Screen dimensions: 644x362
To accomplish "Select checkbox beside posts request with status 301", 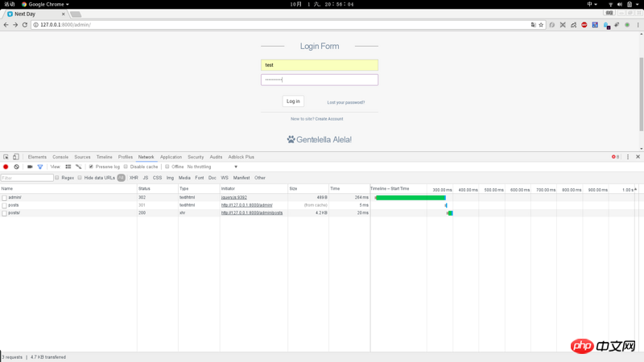I will point(4,206).
